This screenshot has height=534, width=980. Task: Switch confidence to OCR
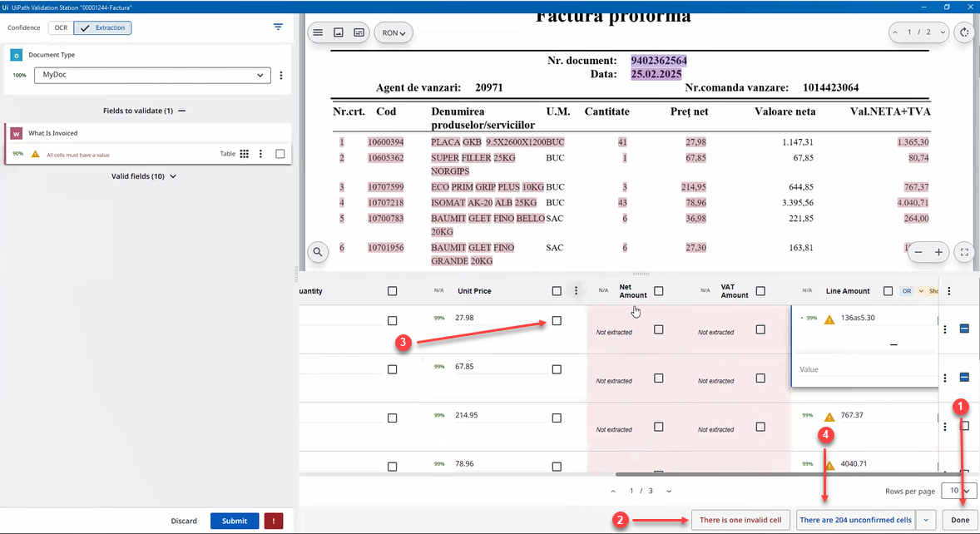(61, 27)
